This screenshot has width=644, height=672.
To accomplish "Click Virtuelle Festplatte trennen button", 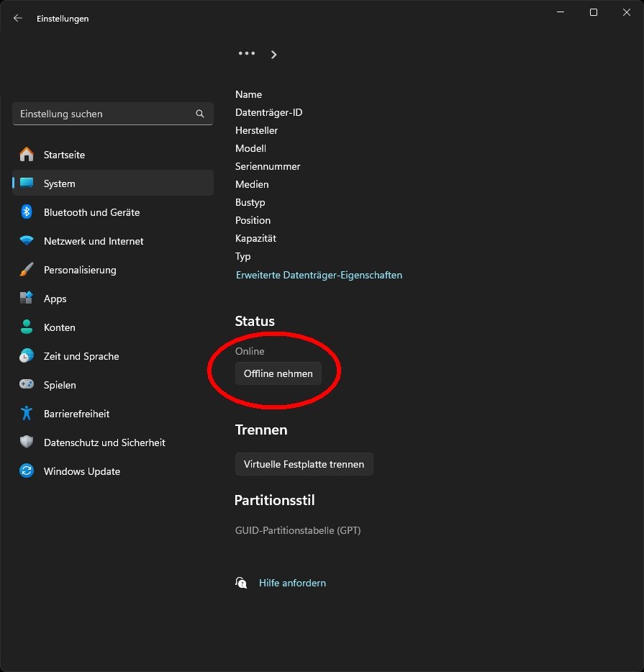I will (304, 464).
